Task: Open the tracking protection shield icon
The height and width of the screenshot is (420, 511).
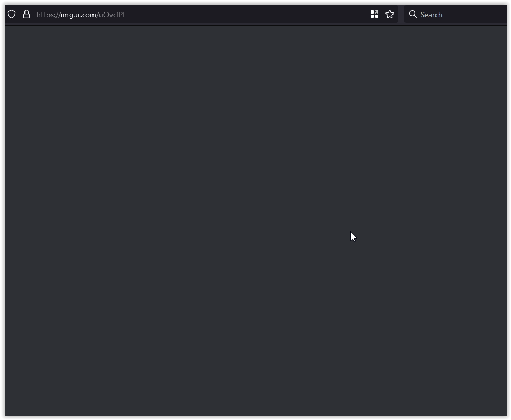Action: [x=11, y=14]
